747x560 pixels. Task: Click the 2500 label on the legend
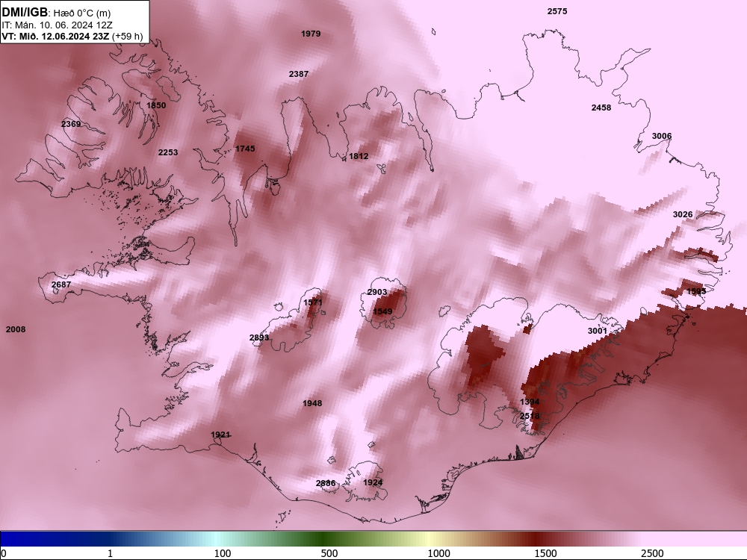(652, 553)
